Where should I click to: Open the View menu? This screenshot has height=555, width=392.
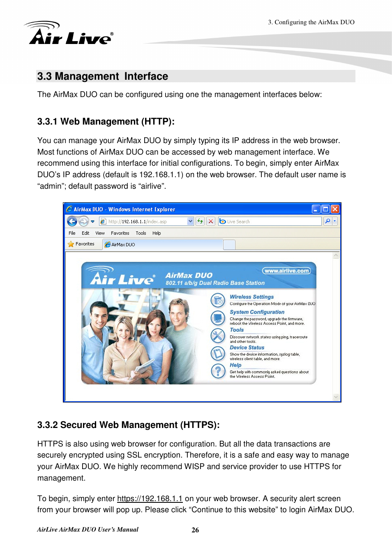pos(100,233)
